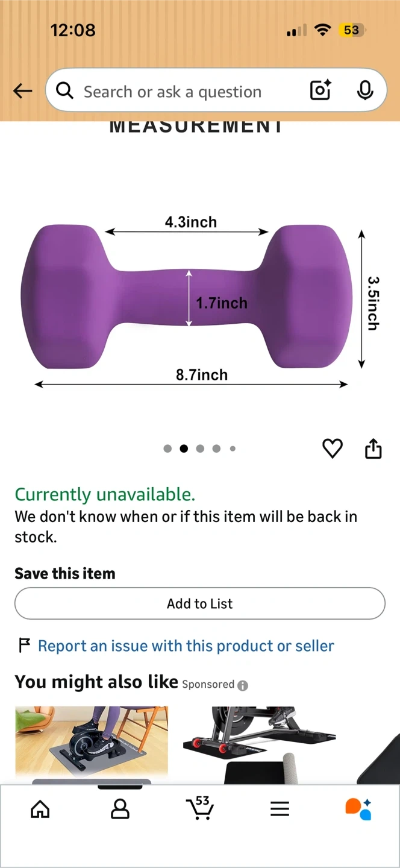Open the hamburger menu

tap(280, 809)
